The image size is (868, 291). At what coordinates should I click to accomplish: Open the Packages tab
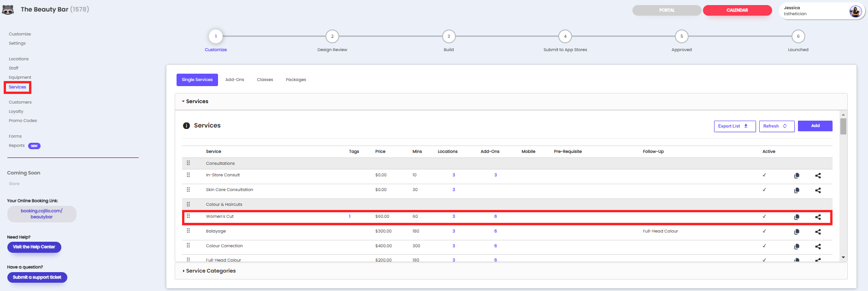[296, 80]
